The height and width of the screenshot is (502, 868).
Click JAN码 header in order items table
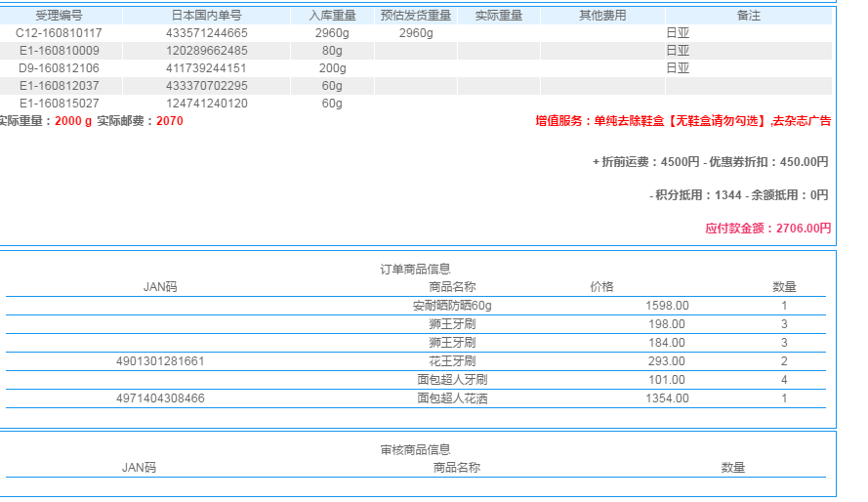[160, 287]
